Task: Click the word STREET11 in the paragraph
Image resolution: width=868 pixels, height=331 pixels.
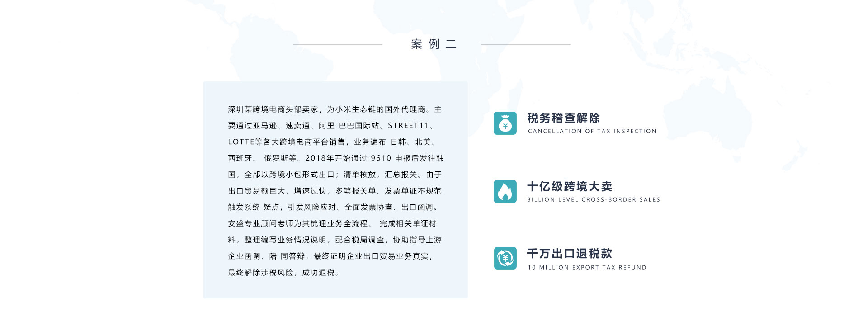Action: point(408,126)
